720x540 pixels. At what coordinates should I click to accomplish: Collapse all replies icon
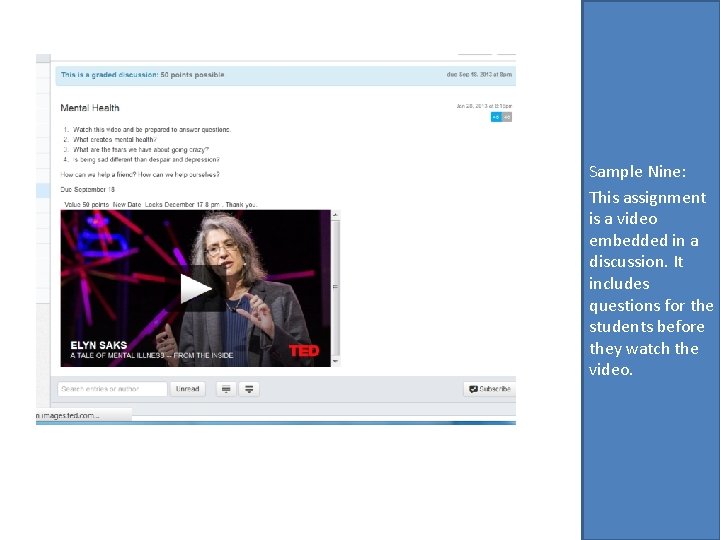point(226,389)
